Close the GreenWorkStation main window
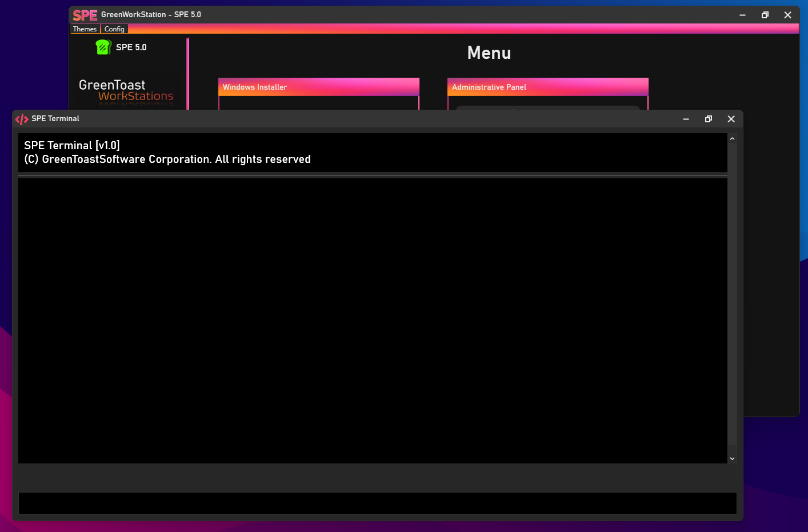This screenshot has width=808, height=532. [x=787, y=15]
